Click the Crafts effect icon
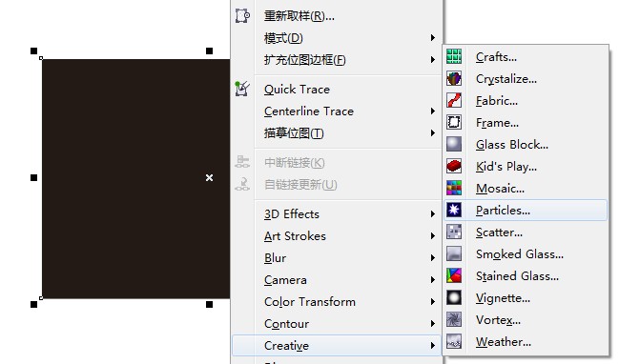The width and height of the screenshot is (640, 364). point(453,56)
